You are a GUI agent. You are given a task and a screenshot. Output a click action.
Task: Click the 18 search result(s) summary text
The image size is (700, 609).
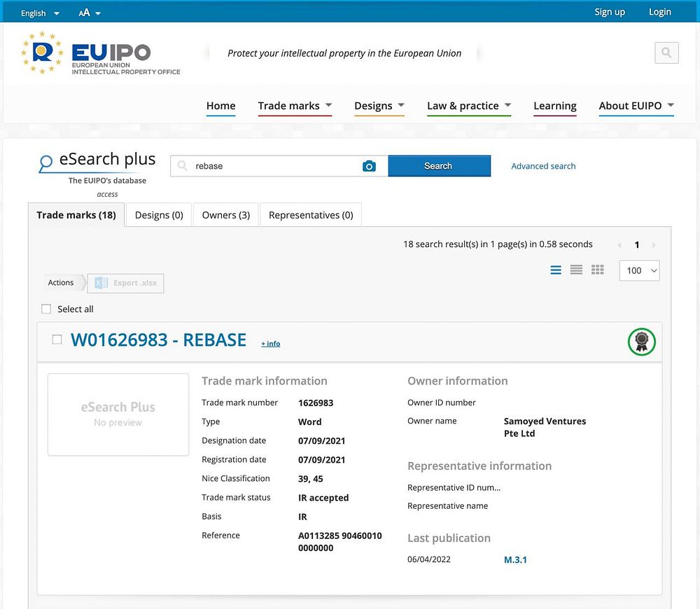(498, 244)
